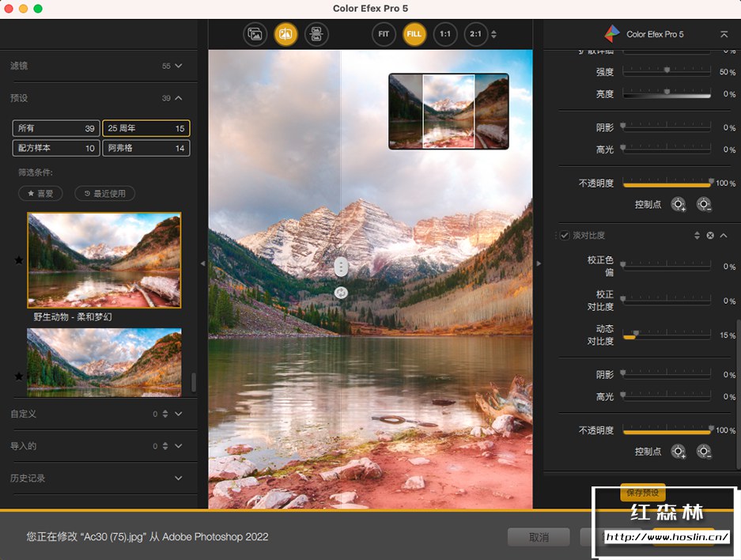This screenshot has width=741, height=560.
Task: Apply the 野生动物 - 柔和梦幻 preset thumbnail
Action: click(x=104, y=260)
